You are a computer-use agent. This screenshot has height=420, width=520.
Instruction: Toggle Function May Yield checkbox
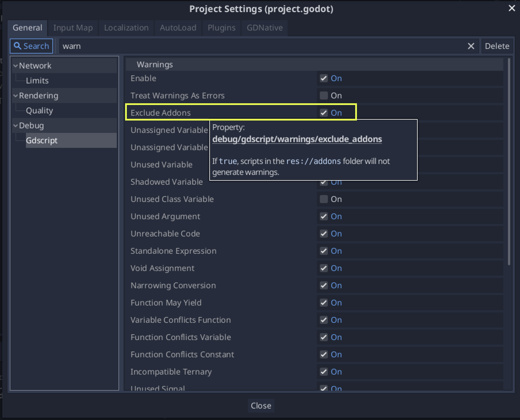click(x=324, y=303)
